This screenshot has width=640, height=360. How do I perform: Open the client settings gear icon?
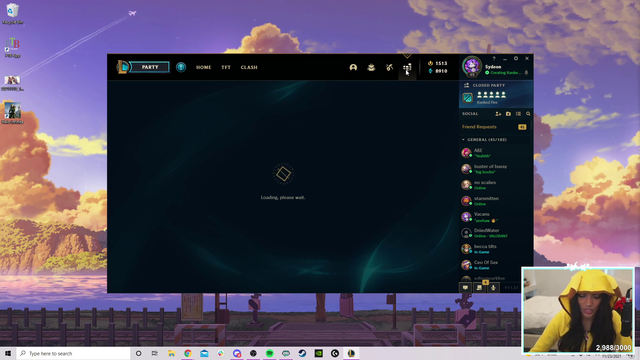click(x=516, y=59)
